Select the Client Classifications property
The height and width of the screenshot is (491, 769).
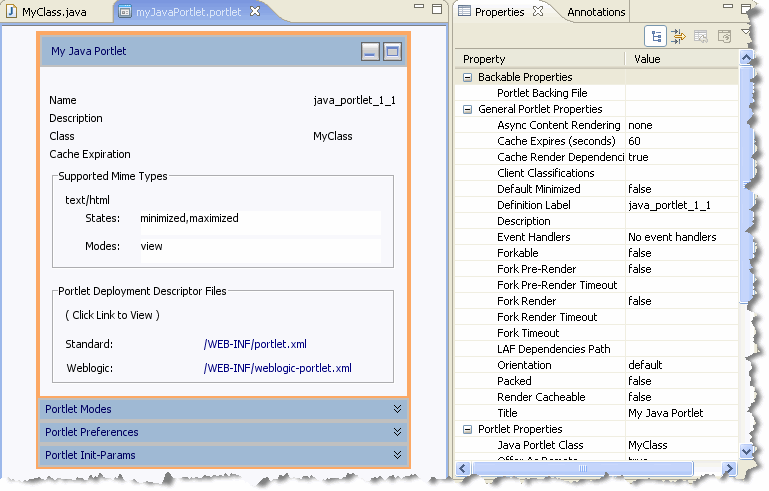point(545,173)
